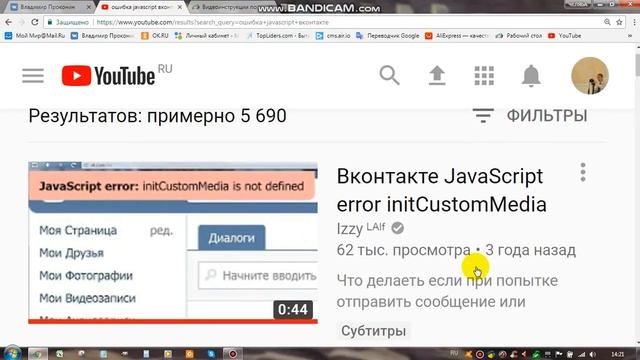
Task: Open the Мой Мир@Mail.Ru bookmark
Action: (x=35, y=36)
